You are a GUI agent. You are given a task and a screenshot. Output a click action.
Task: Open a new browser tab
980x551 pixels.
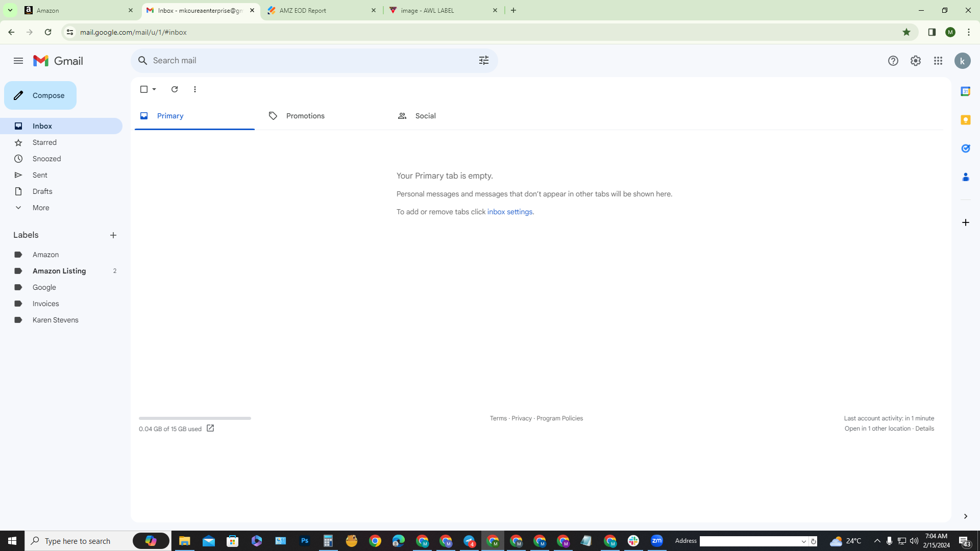[x=513, y=10]
